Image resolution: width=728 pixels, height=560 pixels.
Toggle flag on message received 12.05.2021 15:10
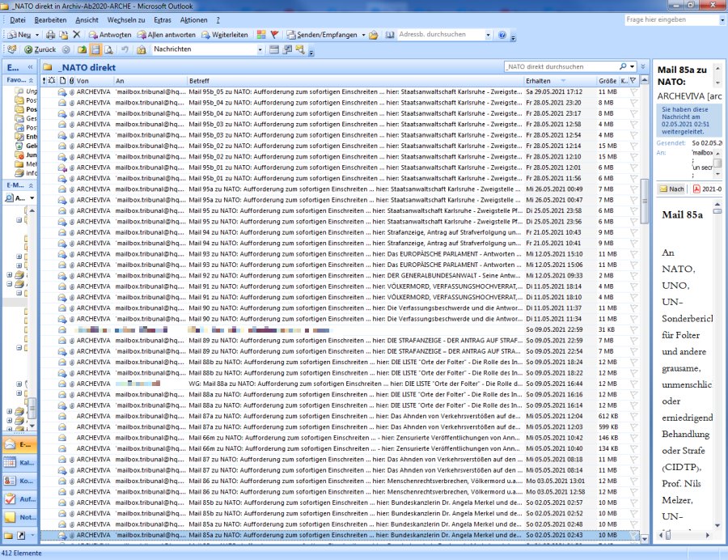tap(633, 254)
